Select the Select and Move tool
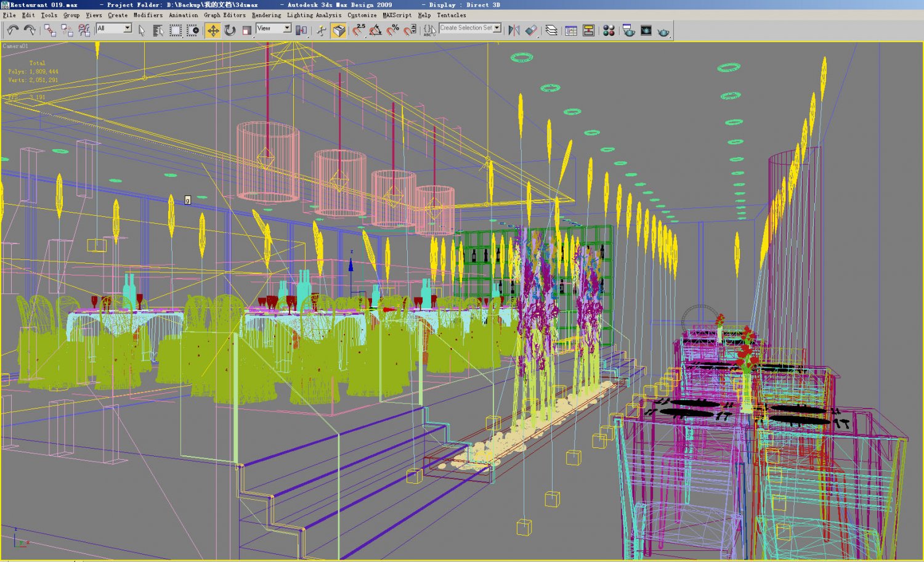This screenshot has height=562, width=924. [213, 30]
